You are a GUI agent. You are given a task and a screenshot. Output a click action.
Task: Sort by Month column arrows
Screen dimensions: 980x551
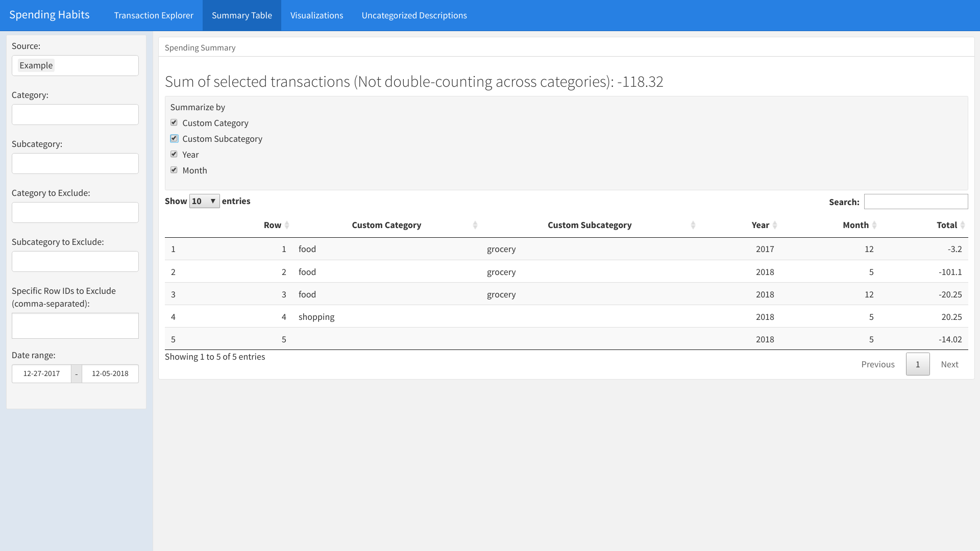tap(874, 225)
